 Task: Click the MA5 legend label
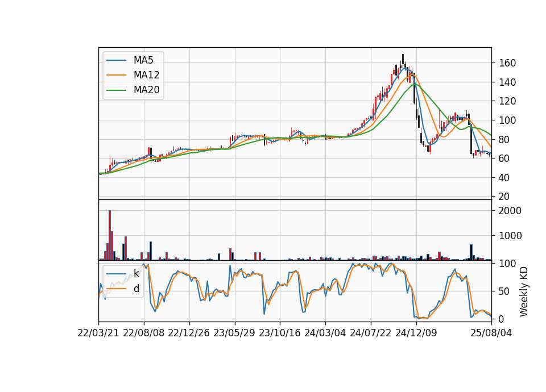tap(143, 60)
